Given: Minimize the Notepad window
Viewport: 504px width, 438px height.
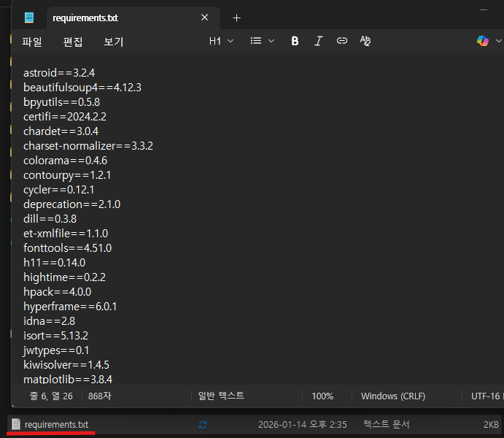Looking at the screenshot, I should click(484, 10).
